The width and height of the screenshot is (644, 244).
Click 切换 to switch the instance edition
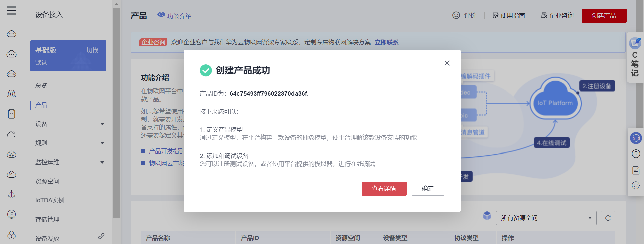(92, 50)
